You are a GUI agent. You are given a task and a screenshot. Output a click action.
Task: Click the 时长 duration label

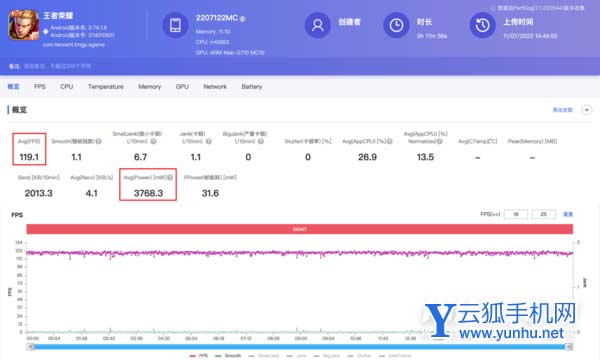424,22
